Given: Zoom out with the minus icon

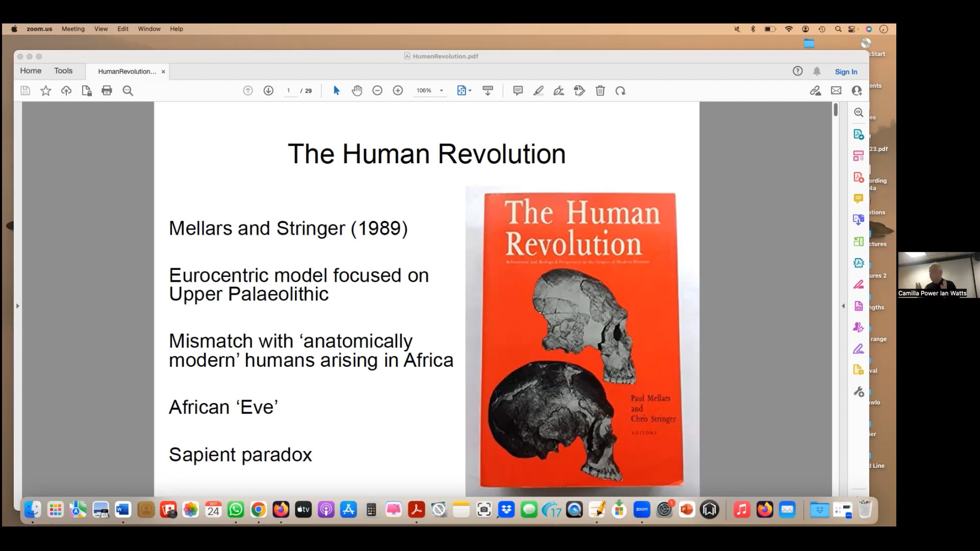Looking at the screenshot, I should click(x=377, y=91).
